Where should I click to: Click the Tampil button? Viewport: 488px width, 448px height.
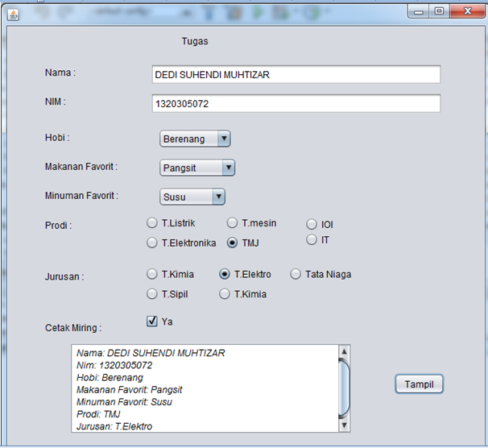tap(419, 384)
